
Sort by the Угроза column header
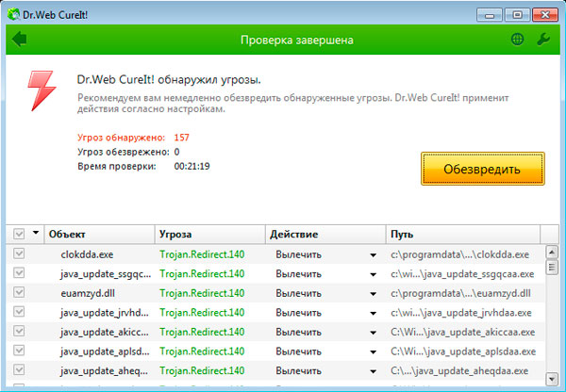coord(208,233)
